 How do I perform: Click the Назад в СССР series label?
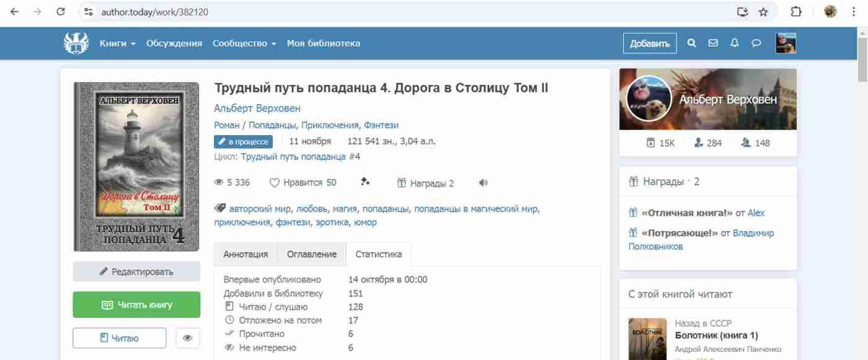click(x=702, y=323)
